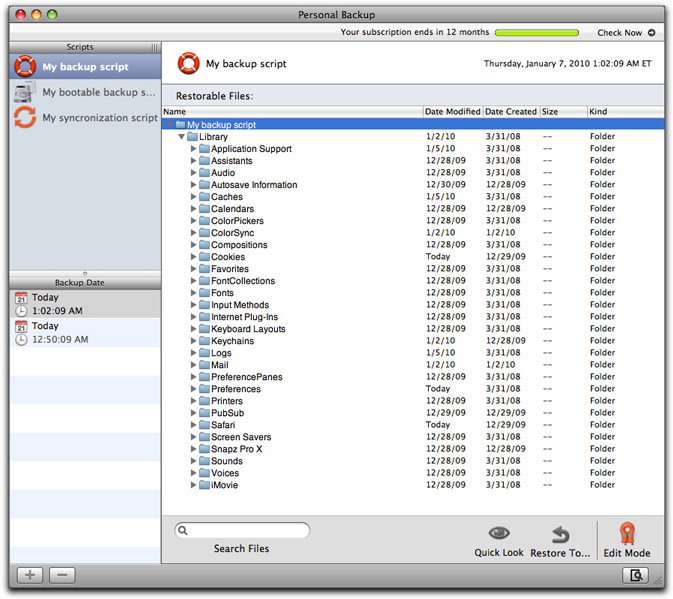Select the Calendars folder row
The height and width of the screenshot is (599, 673).
(x=413, y=209)
